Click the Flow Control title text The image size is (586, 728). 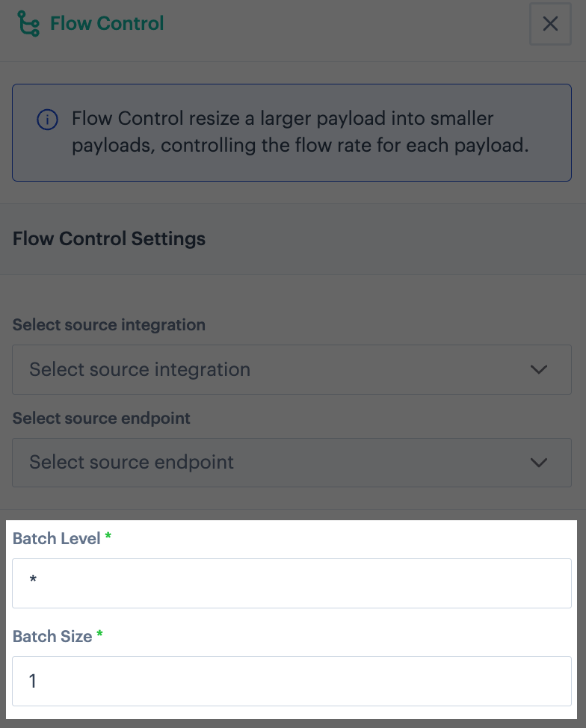tap(107, 23)
